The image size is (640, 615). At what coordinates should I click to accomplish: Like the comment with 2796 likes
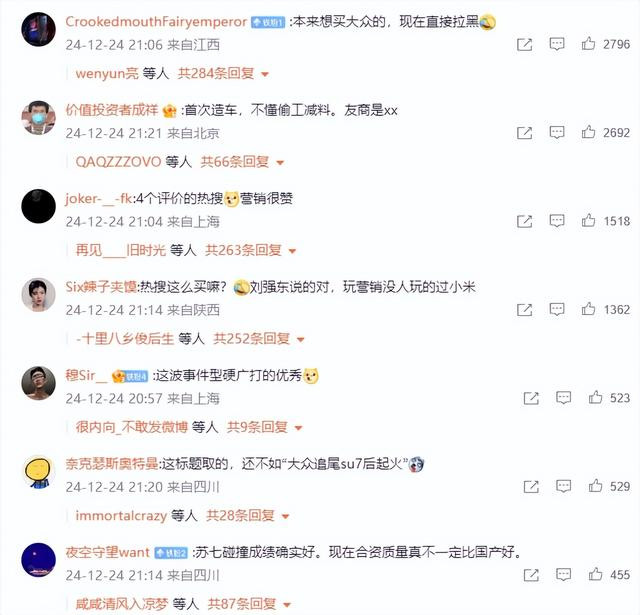coord(588,43)
